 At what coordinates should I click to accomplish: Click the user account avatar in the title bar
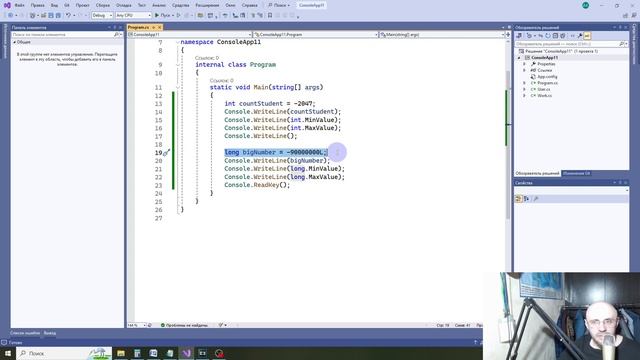coord(585,5)
